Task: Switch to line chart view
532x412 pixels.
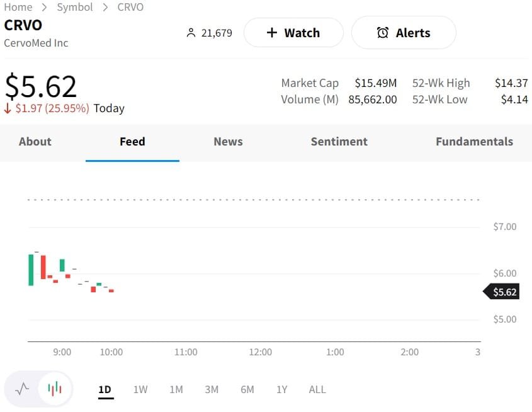Action: tap(22, 389)
